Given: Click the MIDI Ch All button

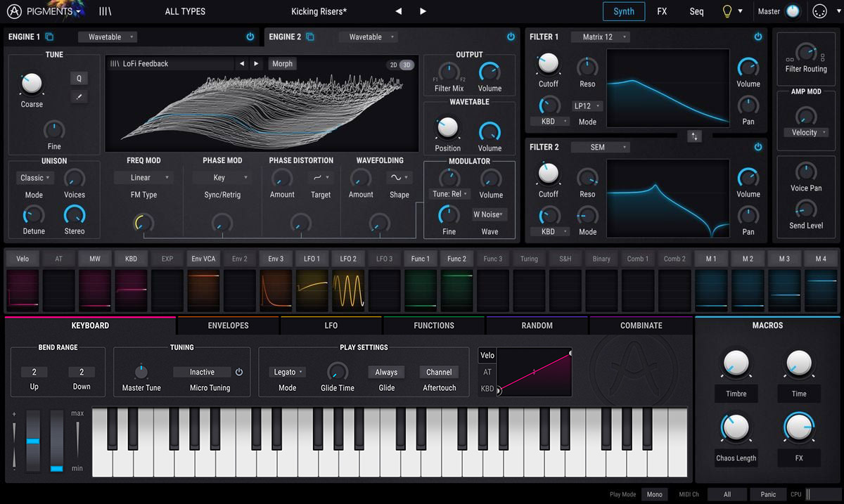Looking at the screenshot, I should click(727, 494).
